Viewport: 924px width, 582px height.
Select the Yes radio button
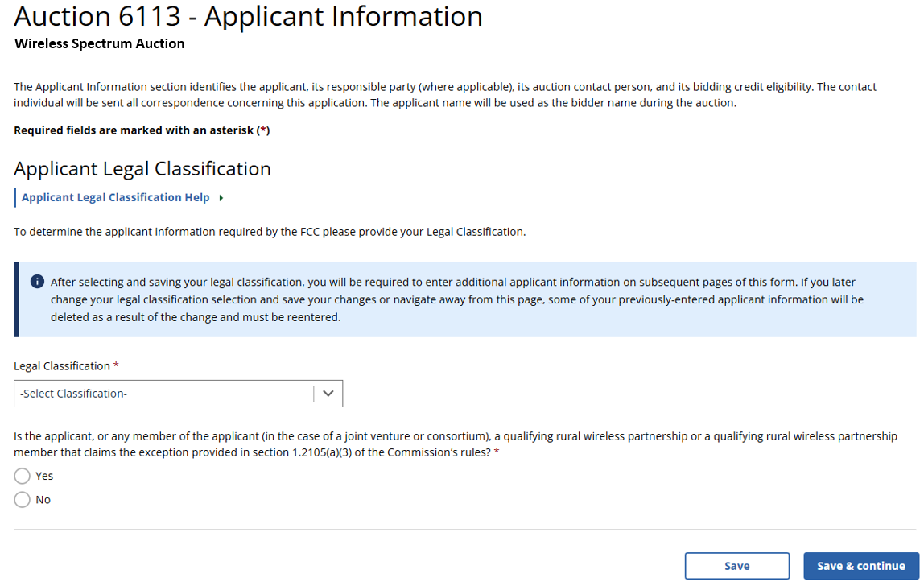point(23,476)
